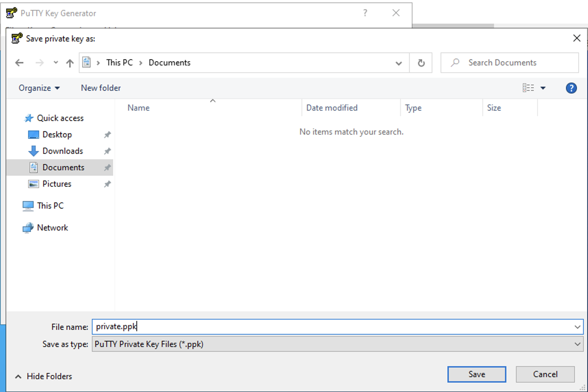Open Pictures in the navigation pane
Screen dimensions: 588x392
point(57,184)
